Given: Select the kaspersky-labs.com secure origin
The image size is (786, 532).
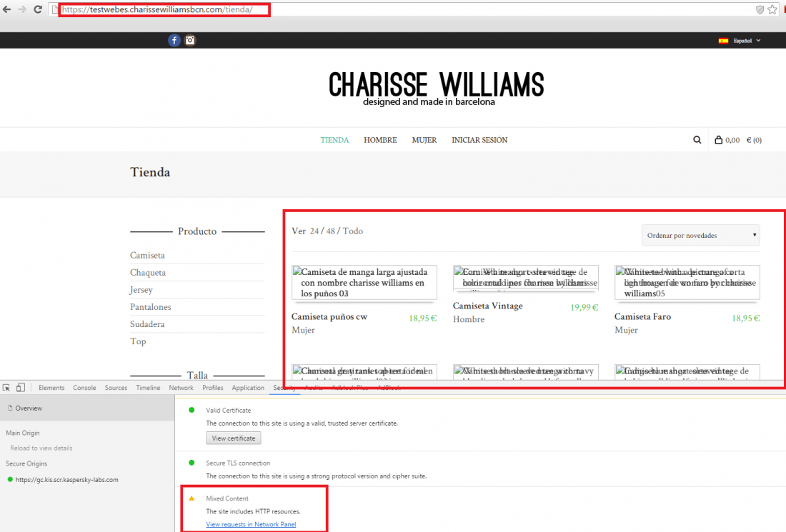Looking at the screenshot, I should click(66, 479).
